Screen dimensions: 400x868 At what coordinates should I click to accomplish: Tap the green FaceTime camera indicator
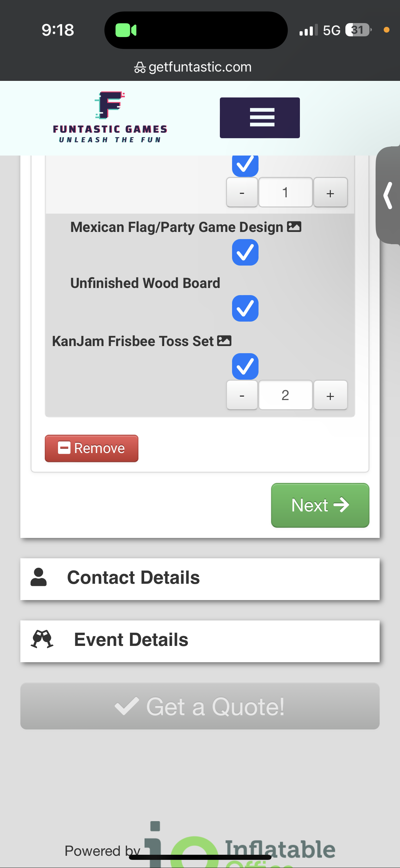(126, 30)
